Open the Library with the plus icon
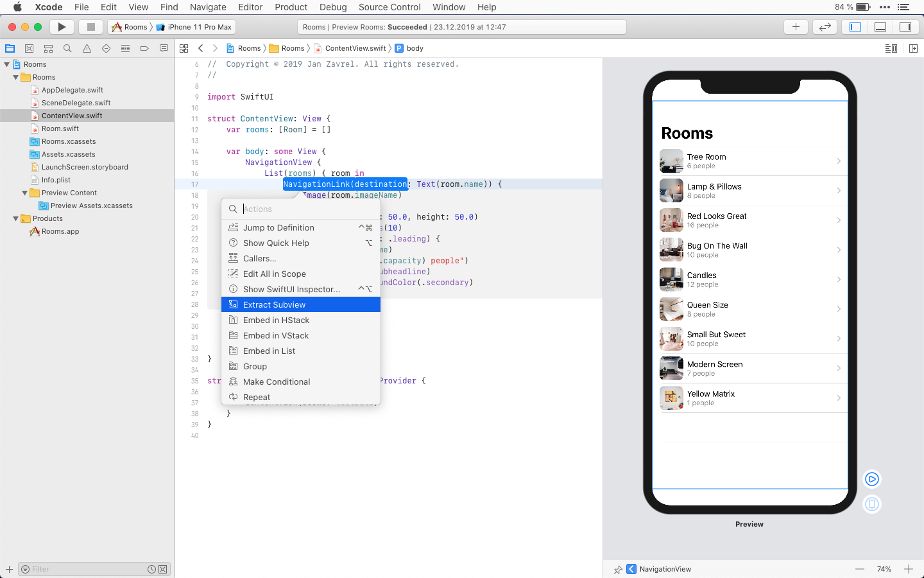This screenshot has height=578, width=924. pyautogui.click(x=795, y=27)
